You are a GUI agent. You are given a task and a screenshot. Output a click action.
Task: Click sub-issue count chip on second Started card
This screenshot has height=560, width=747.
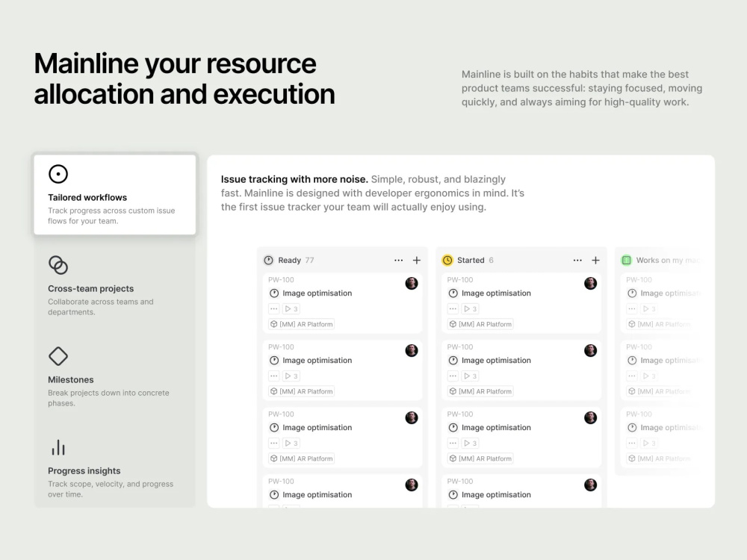[470, 376]
